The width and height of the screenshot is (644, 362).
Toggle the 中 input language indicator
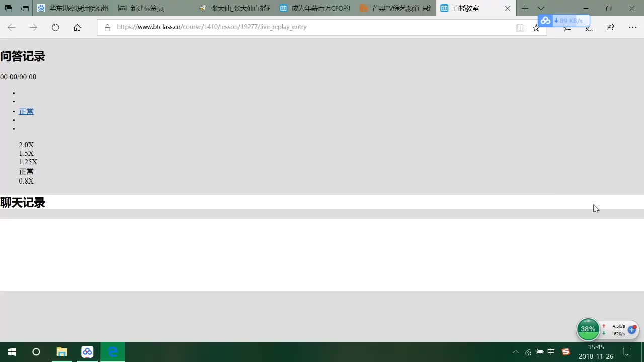[x=551, y=352]
